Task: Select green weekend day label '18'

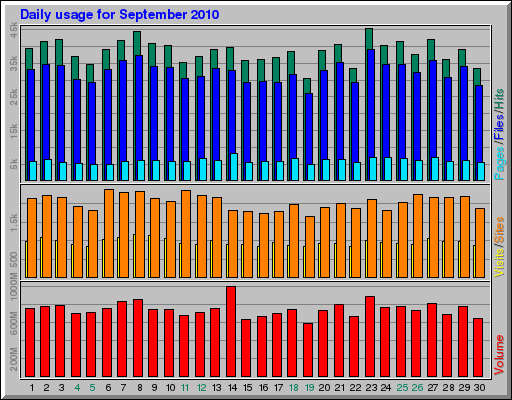Action: pos(293,388)
